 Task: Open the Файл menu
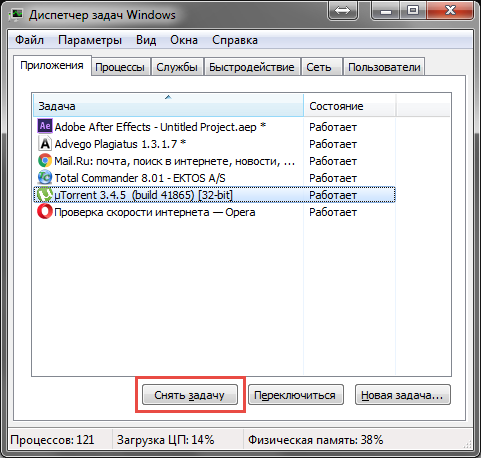(29, 40)
